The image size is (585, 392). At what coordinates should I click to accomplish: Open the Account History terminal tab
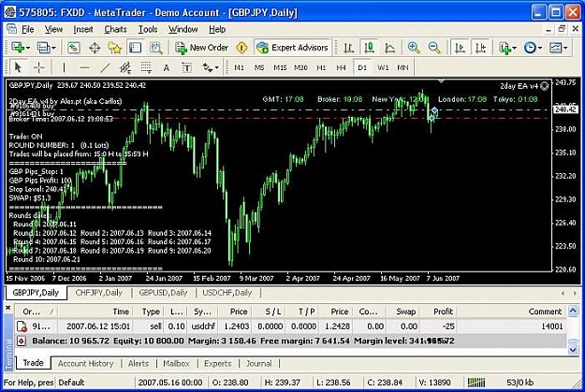[x=85, y=363]
